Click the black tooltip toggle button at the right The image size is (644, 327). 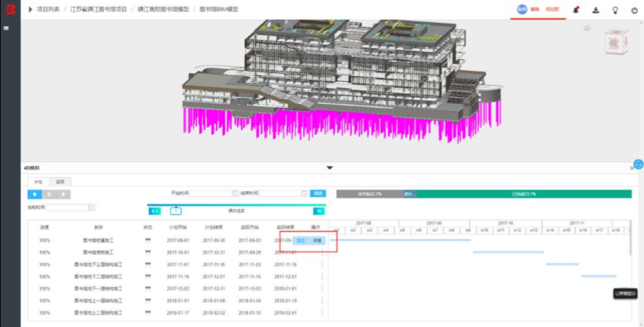point(625,294)
